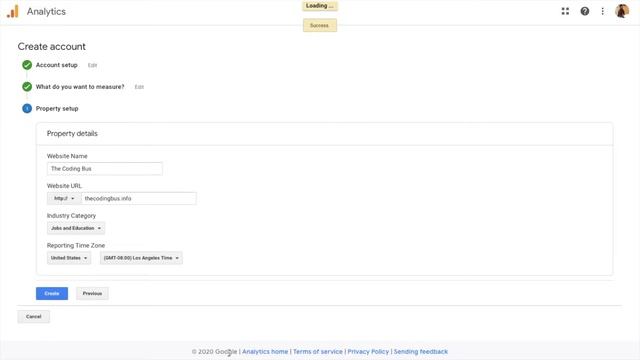Open the user profile avatar
The height and width of the screenshot is (360, 640).
pos(622,11)
